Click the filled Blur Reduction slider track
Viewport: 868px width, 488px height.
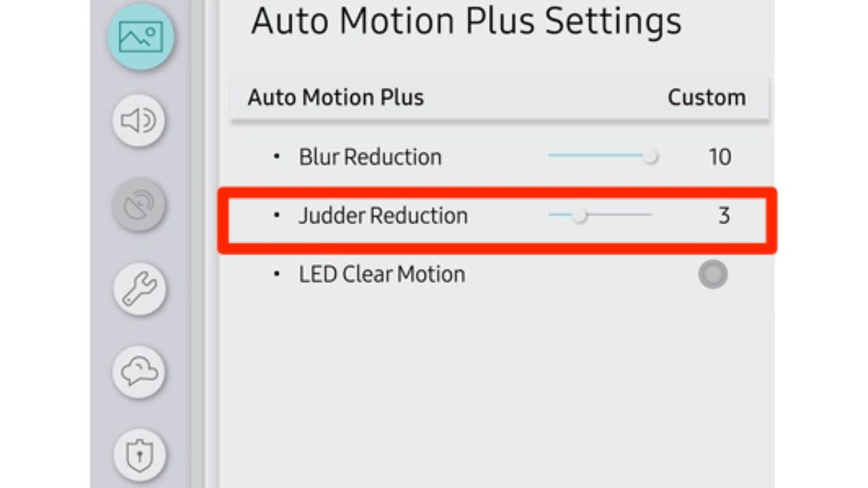(x=596, y=155)
